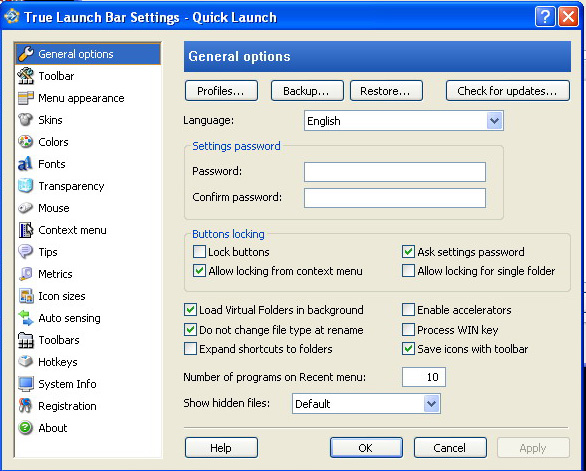The height and width of the screenshot is (471, 586).
Task: Click the Mouse icon
Action: click(x=26, y=208)
